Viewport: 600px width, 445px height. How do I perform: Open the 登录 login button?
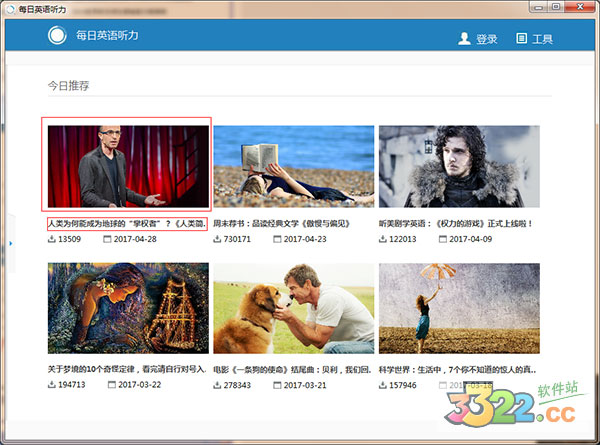[478, 39]
